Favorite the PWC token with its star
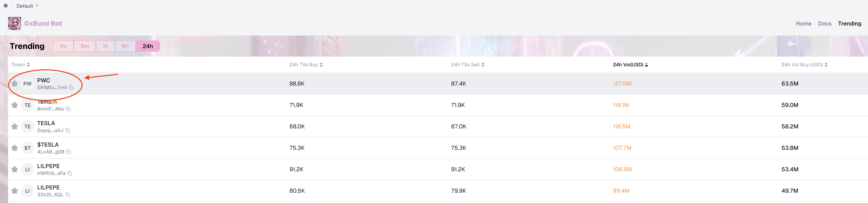The width and height of the screenshot is (868, 203). tap(15, 84)
